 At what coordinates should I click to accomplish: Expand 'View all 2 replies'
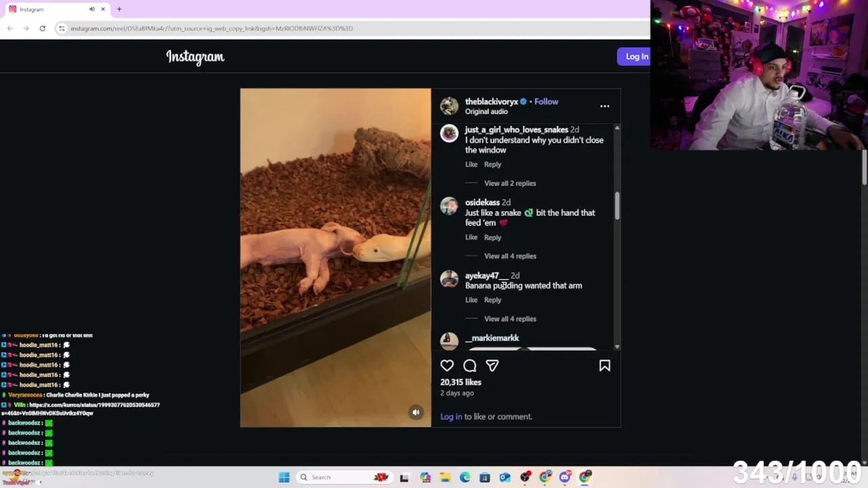510,183
